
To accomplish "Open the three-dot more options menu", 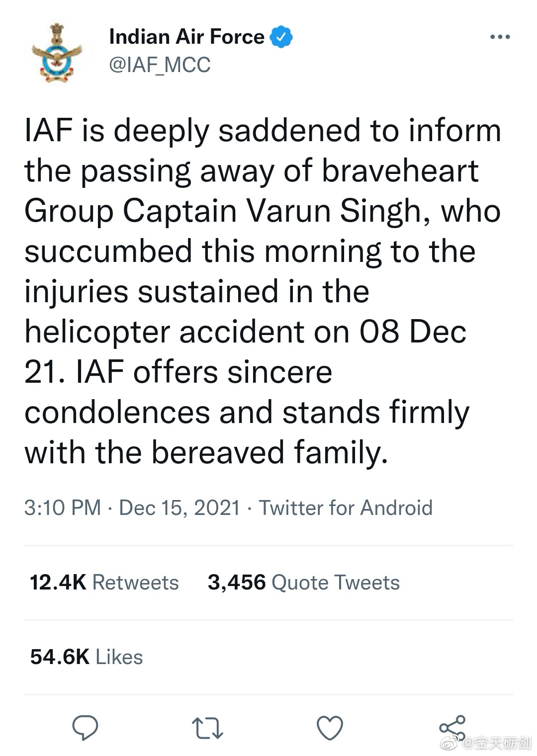I will click(x=500, y=37).
